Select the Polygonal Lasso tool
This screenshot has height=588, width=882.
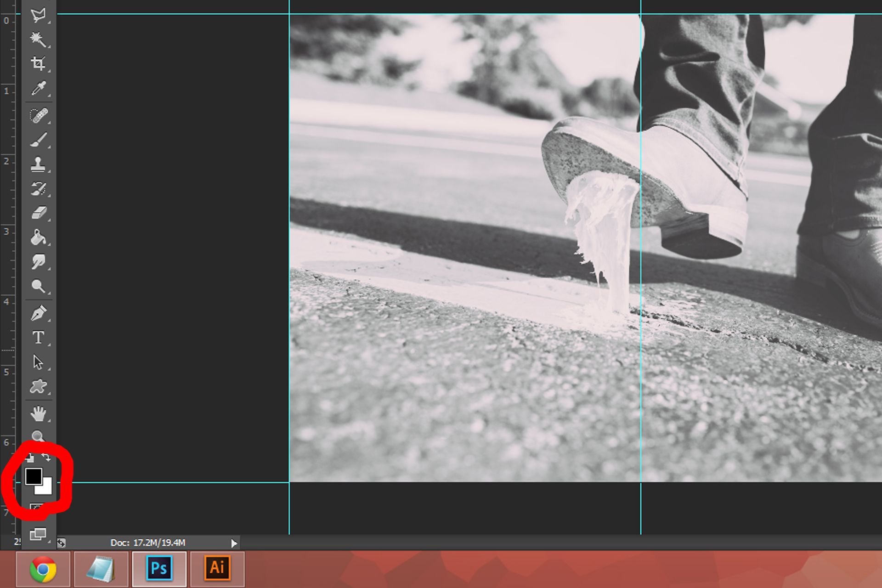tap(38, 15)
